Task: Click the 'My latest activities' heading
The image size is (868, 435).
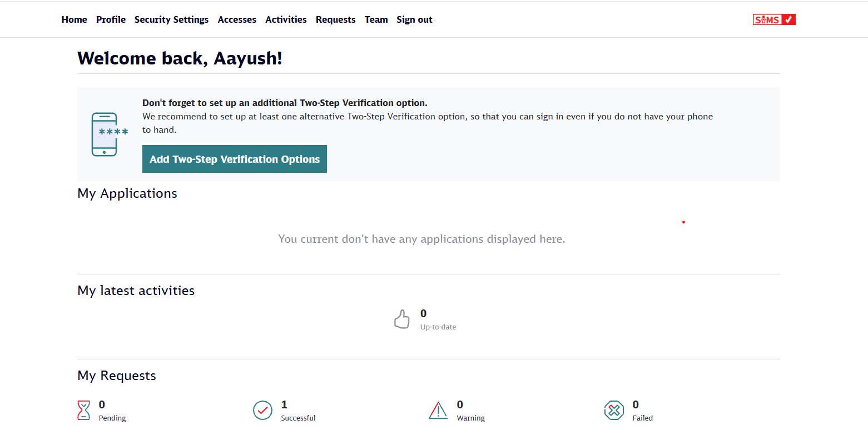Action: [x=136, y=291]
